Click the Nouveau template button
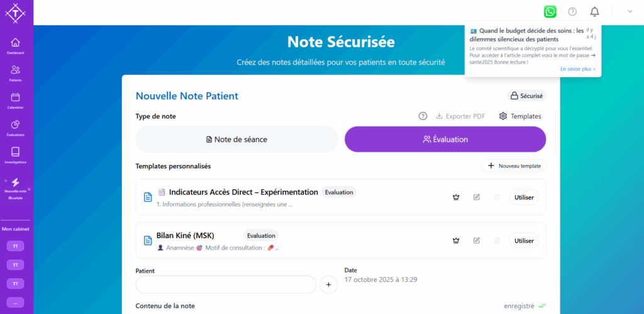This screenshot has width=644, height=314. pos(514,166)
